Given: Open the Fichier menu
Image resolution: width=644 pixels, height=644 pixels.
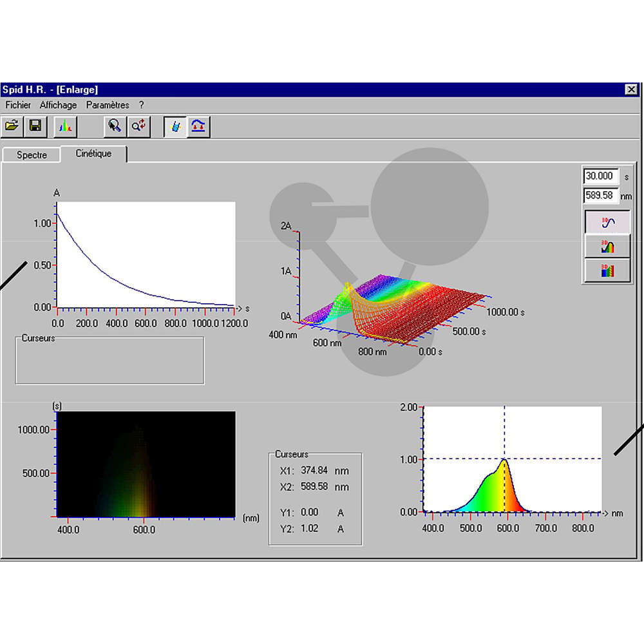Looking at the screenshot, I should pyautogui.click(x=18, y=105).
